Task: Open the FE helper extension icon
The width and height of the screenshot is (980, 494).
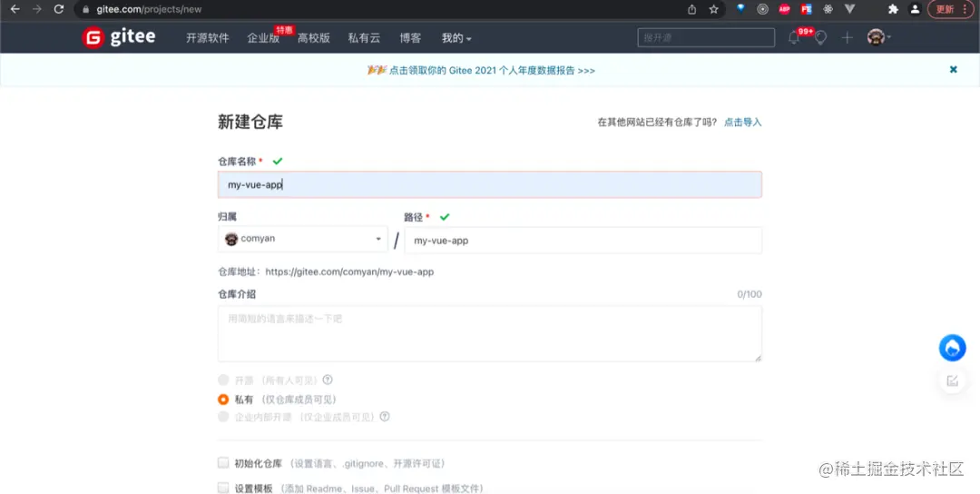Action: pos(807,9)
